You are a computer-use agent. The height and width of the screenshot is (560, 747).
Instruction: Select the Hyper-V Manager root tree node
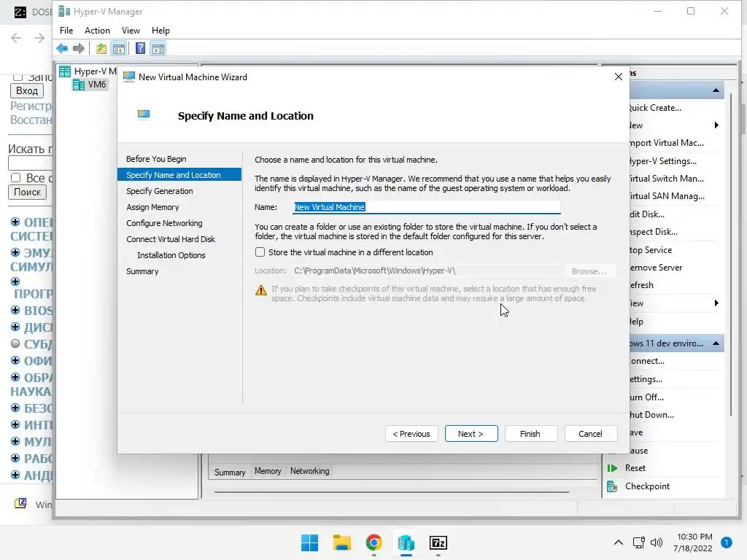pyautogui.click(x=88, y=71)
